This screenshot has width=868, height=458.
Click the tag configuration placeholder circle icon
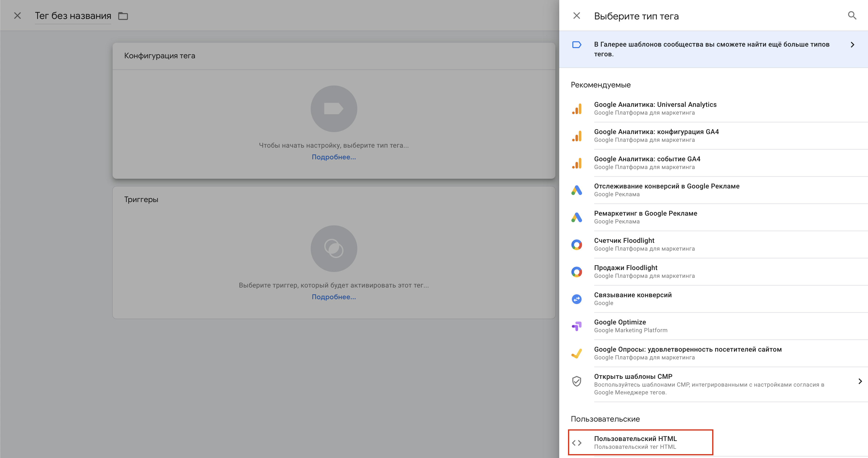334,109
